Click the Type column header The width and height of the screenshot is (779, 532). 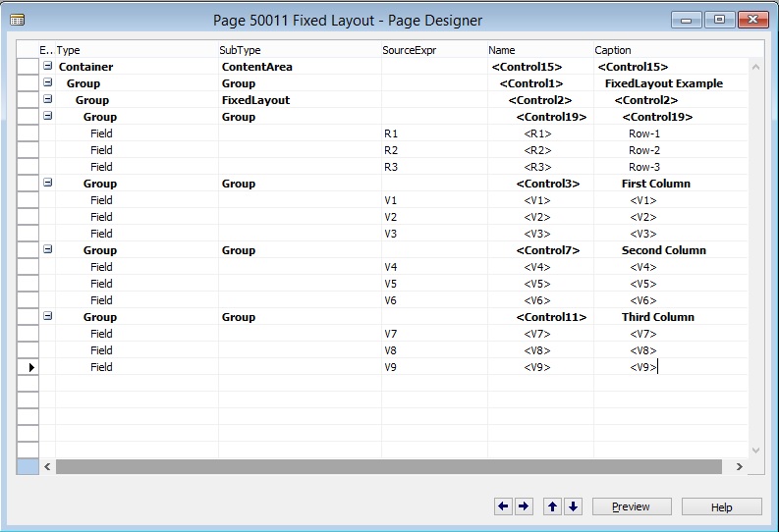point(137,50)
